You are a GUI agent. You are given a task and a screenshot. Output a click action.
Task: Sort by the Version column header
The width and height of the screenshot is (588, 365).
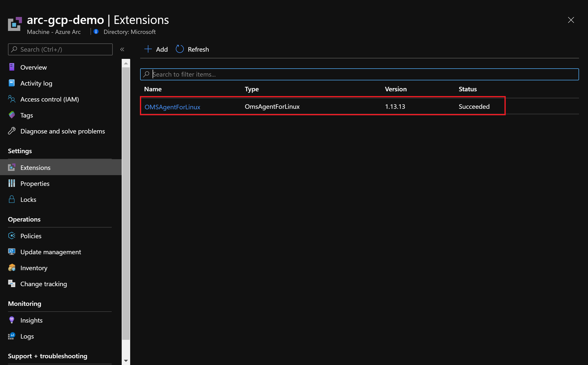click(x=396, y=89)
